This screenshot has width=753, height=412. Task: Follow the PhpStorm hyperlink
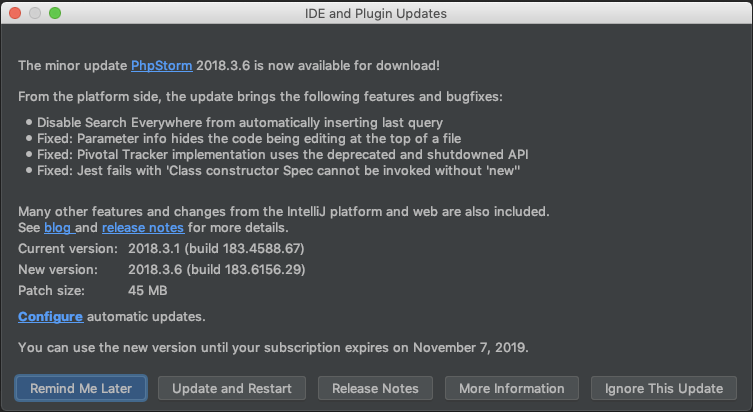coord(162,65)
